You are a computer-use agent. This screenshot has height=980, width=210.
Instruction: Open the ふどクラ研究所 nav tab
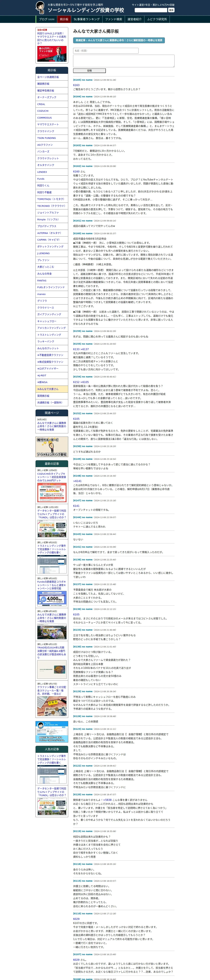point(157,19)
